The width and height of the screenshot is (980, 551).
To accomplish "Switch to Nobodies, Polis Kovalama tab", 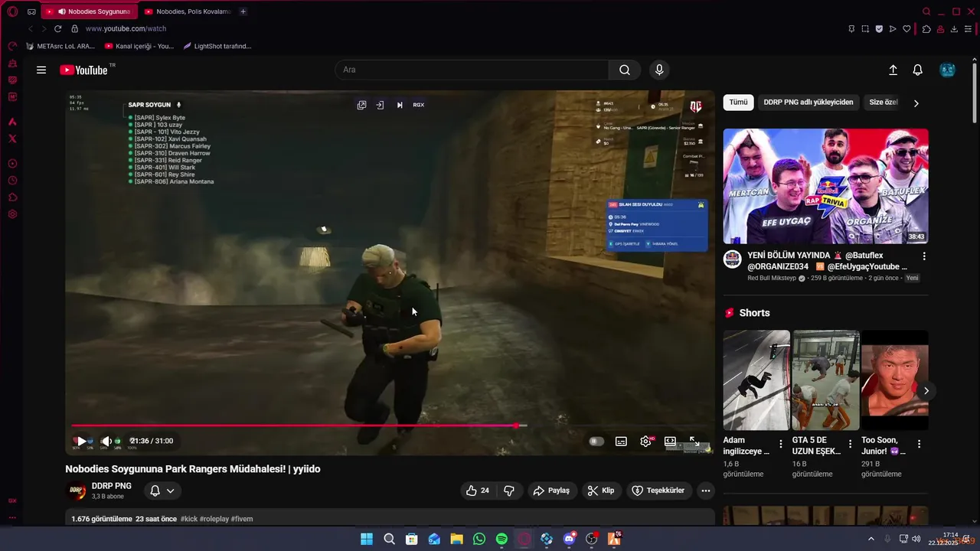I will pos(187,11).
